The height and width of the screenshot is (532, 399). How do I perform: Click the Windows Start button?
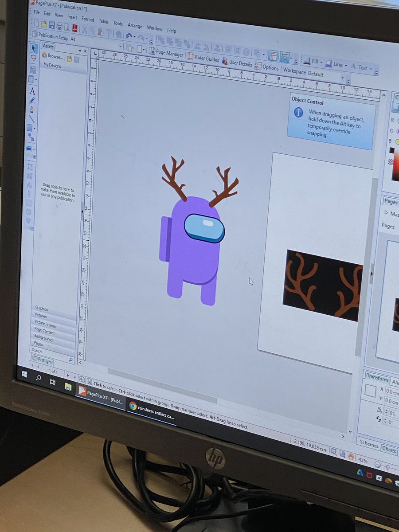coord(24,374)
